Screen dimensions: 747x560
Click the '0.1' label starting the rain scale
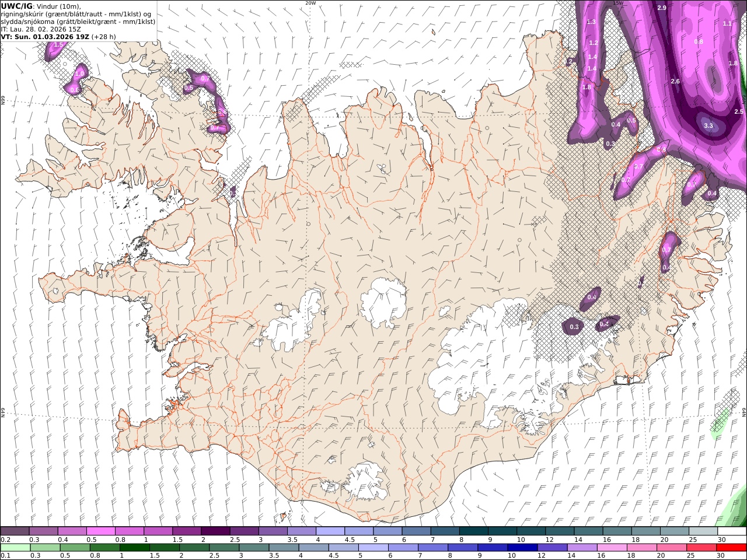click(5, 556)
